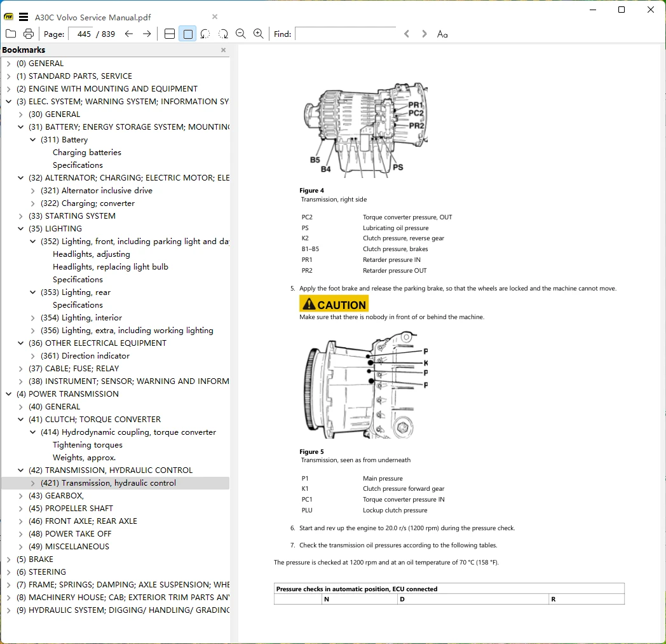
Task: Open (38) INSTRUMENT; SENSOR bookmark
Action: 129,381
